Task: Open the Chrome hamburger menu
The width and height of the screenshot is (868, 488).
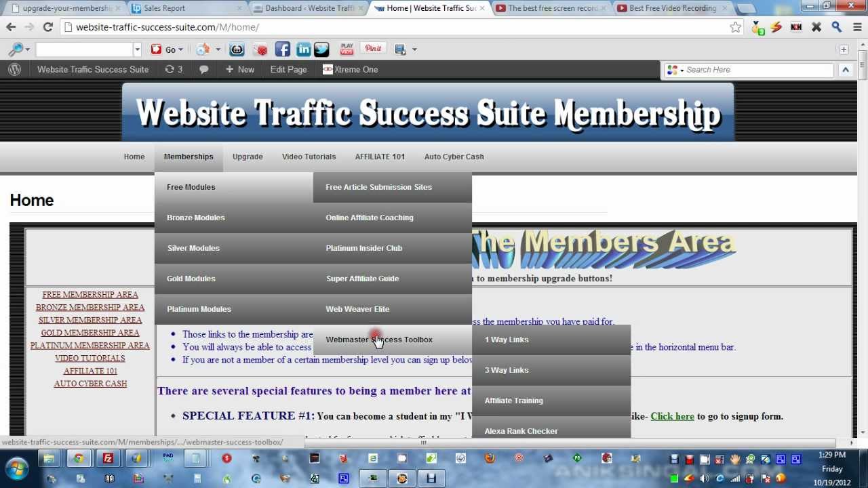Action: [x=857, y=27]
